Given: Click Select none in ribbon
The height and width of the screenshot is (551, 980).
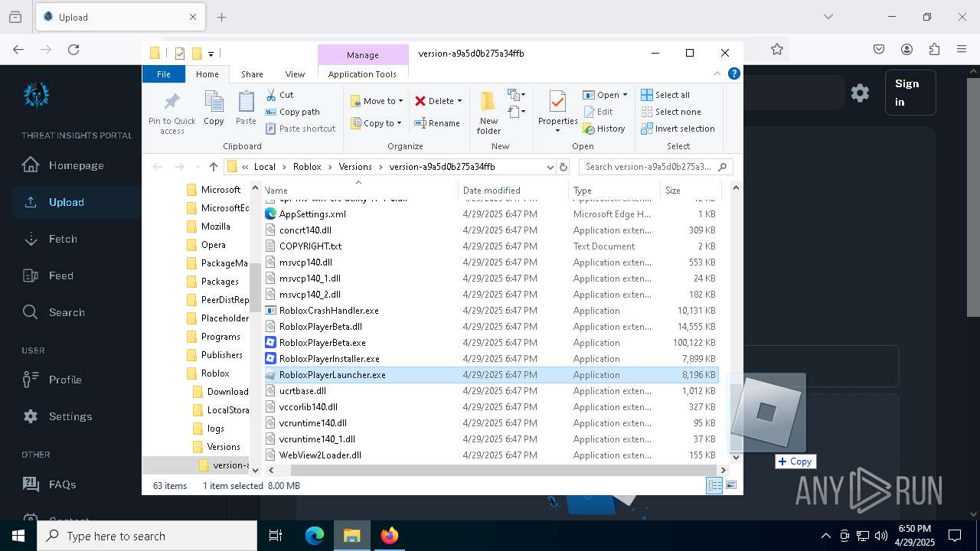Looking at the screenshot, I should click(x=671, y=112).
